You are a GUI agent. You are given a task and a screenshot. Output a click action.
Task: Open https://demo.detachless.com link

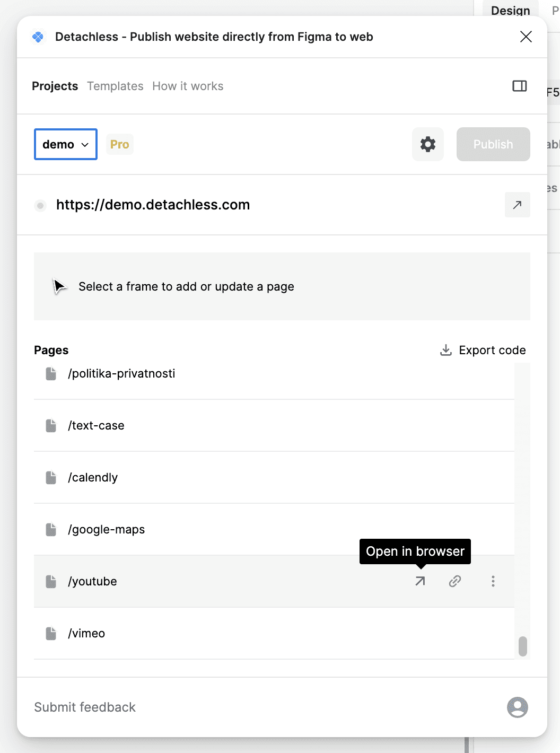[154, 205]
